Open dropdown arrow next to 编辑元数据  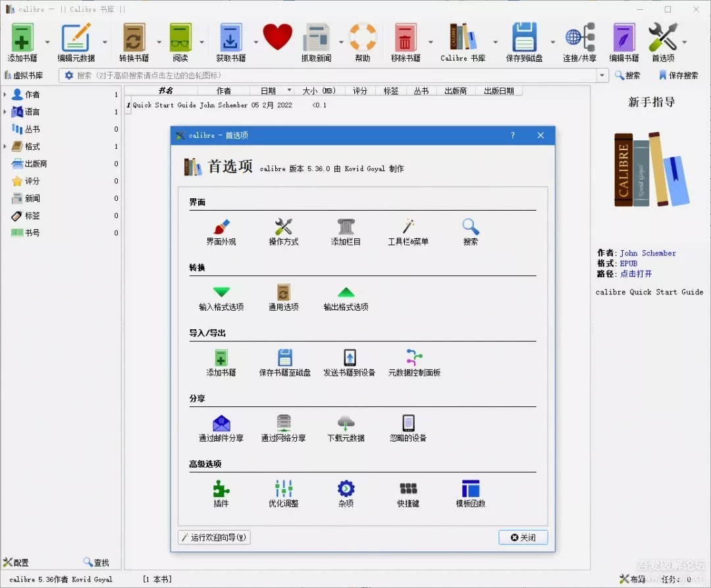point(105,42)
